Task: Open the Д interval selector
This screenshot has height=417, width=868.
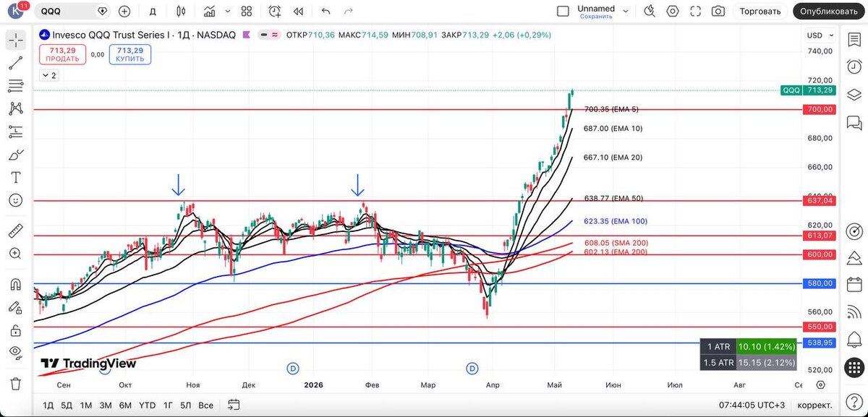Action: [152, 11]
